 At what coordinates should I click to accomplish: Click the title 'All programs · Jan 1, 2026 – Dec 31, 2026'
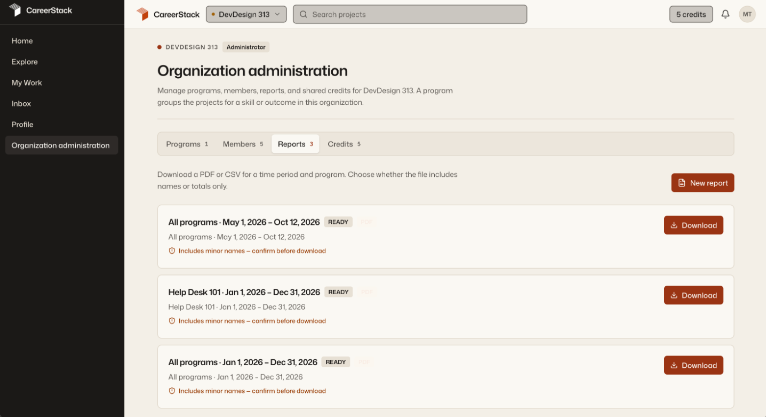tap(243, 362)
